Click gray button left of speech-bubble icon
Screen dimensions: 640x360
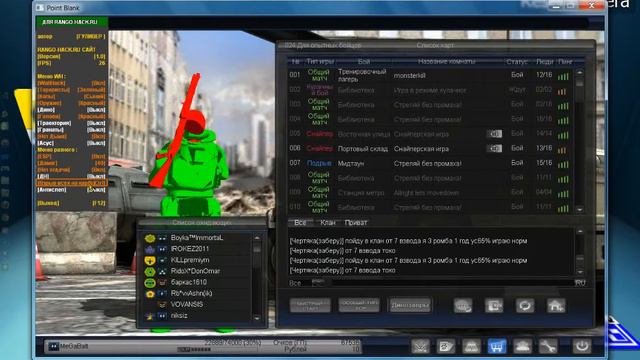click(x=410, y=305)
